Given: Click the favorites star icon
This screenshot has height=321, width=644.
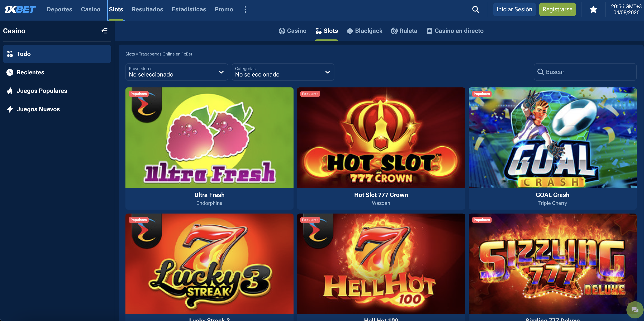Looking at the screenshot, I should 593,9.
